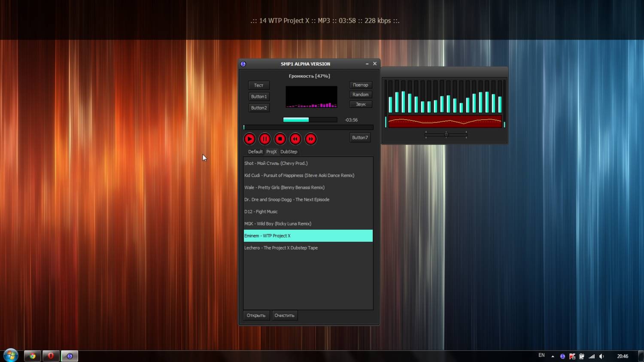The width and height of the screenshot is (644, 362).
Task: Click Очистить to clear the playlist
Action: tap(285, 315)
